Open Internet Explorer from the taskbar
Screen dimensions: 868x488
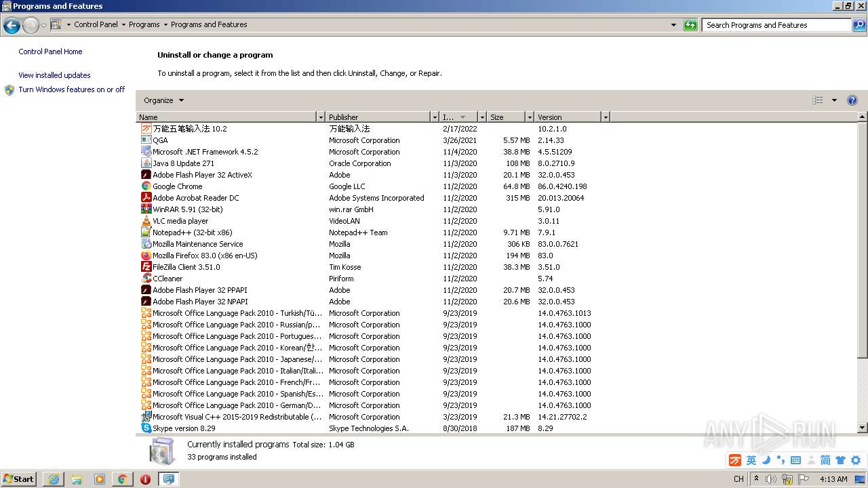point(54,479)
